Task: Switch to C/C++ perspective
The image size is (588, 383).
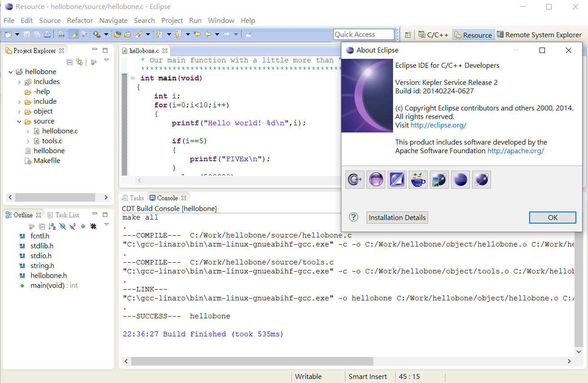Action: click(433, 35)
